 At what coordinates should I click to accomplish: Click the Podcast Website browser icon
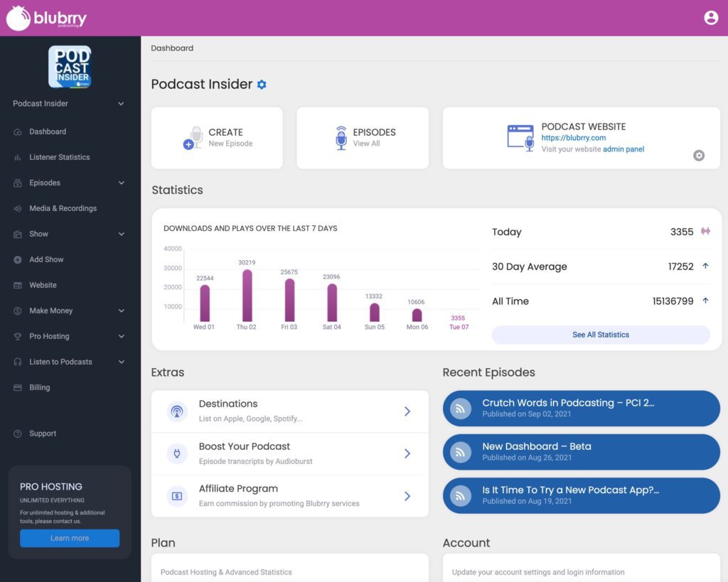pyautogui.click(x=520, y=138)
